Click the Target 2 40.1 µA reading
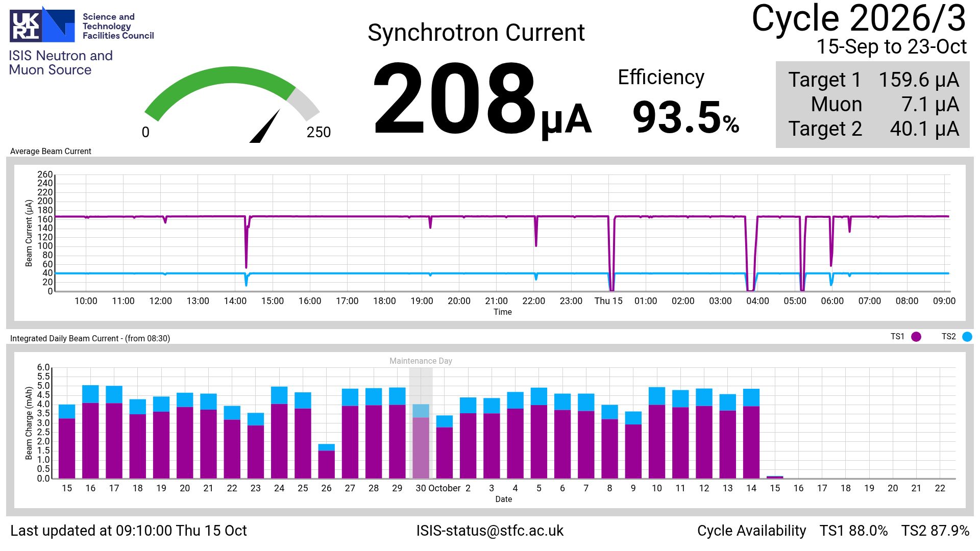The width and height of the screenshot is (980, 551). click(x=873, y=129)
